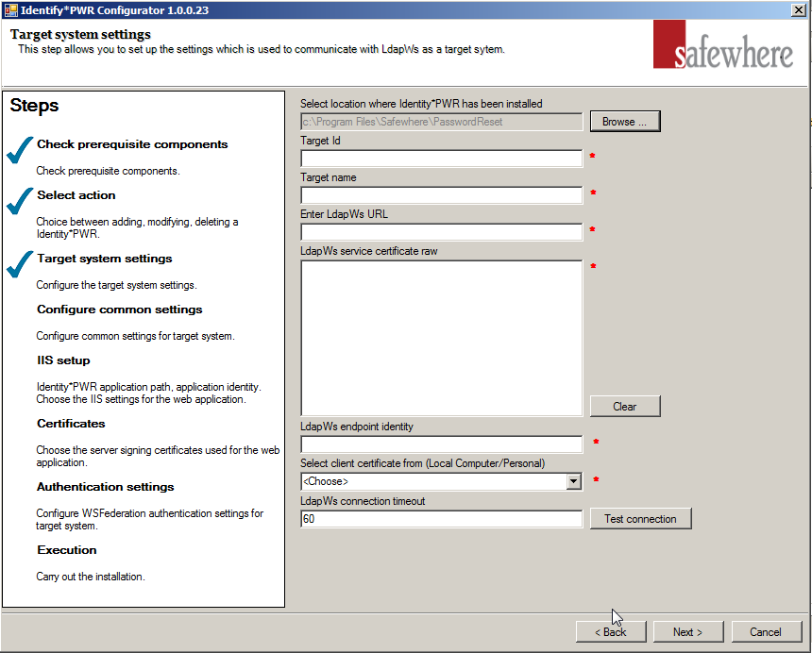Viewport: 812px width, 653px height.
Task: Click the Browse ... button
Action: tap(625, 122)
